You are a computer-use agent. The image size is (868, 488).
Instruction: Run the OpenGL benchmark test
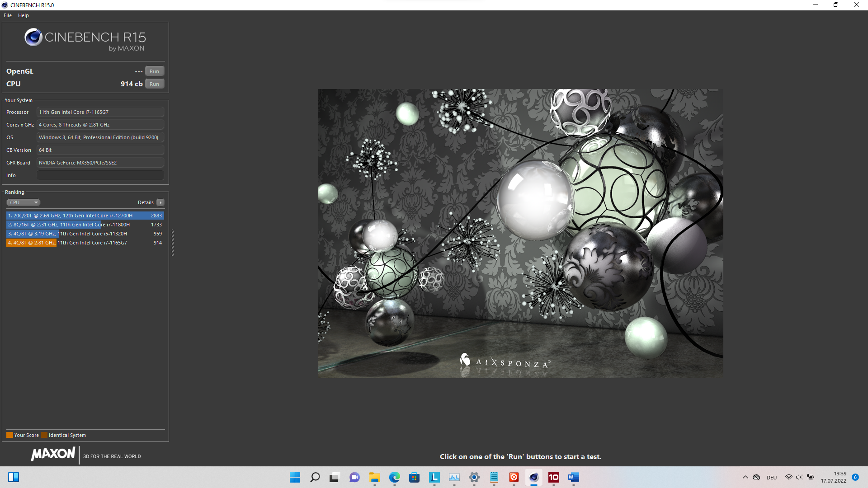click(x=154, y=71)
